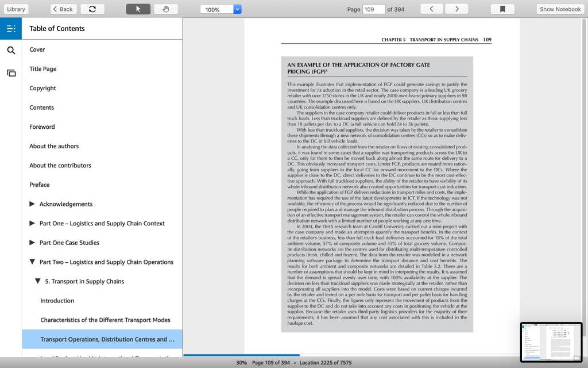Go to the Copyright section

42,88
